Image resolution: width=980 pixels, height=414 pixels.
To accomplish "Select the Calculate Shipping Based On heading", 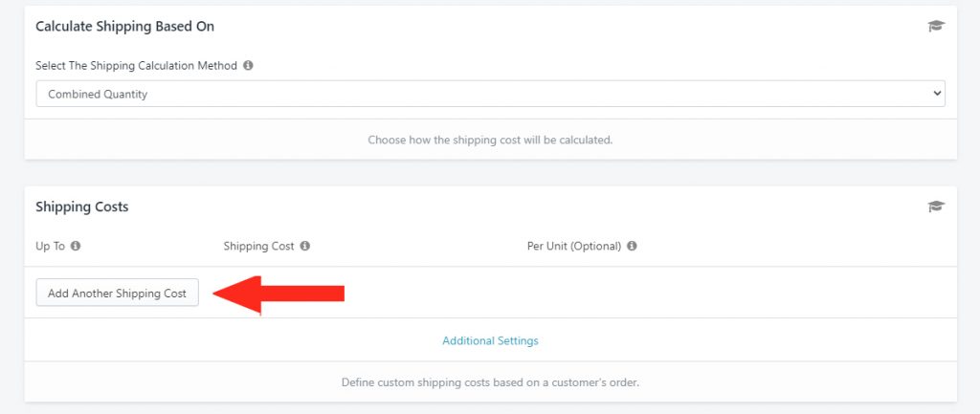I will pos(125,26).
